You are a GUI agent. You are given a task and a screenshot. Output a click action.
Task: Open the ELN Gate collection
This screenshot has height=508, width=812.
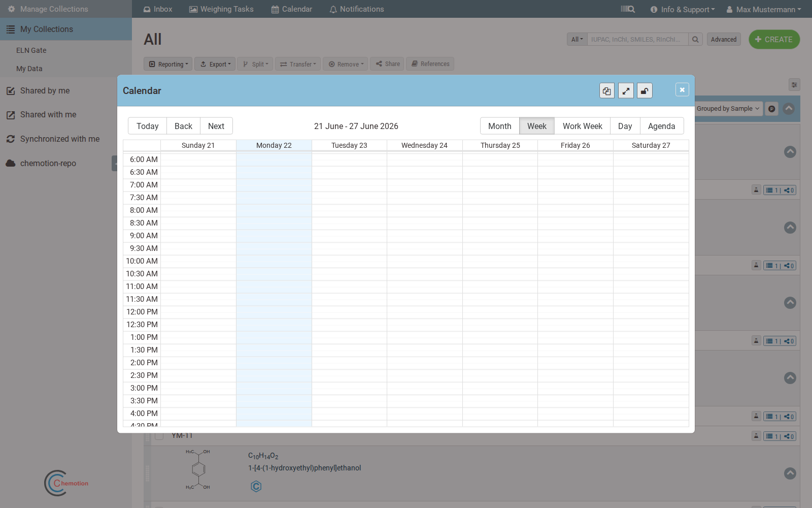tap(31, 50)
